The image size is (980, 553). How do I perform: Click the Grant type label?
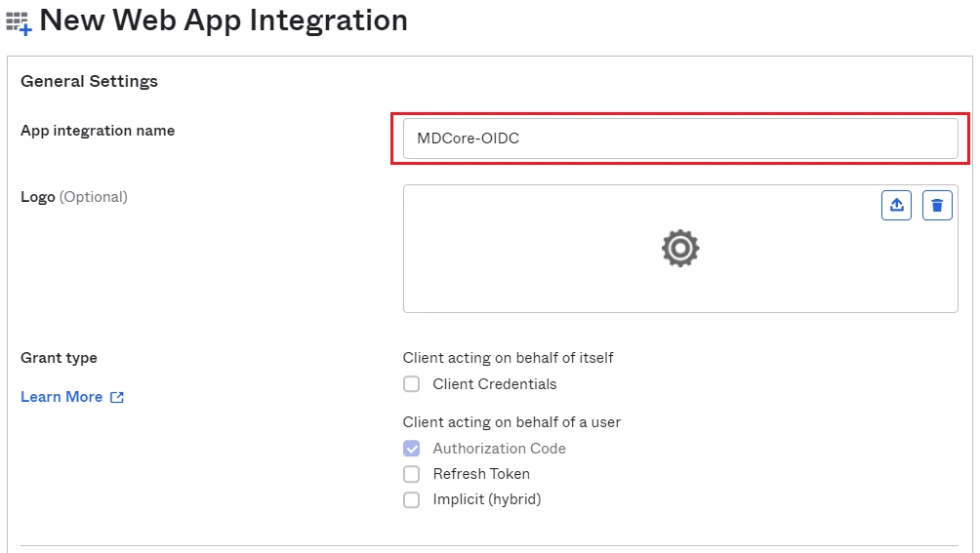[59, 358]
